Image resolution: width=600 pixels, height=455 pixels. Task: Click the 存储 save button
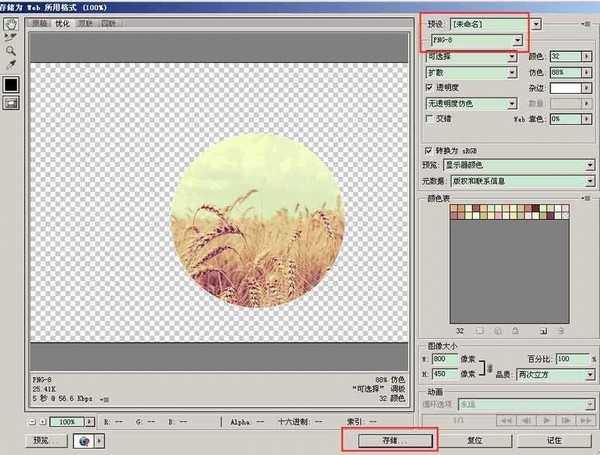390,440
